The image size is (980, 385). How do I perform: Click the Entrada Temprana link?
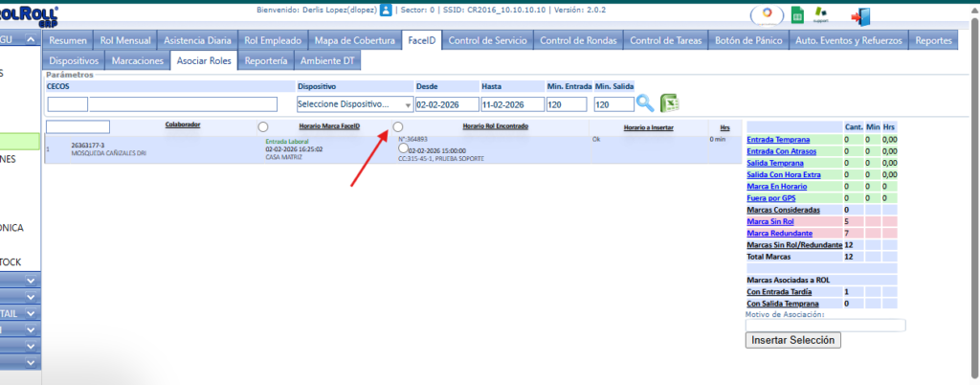coord(777,140)
